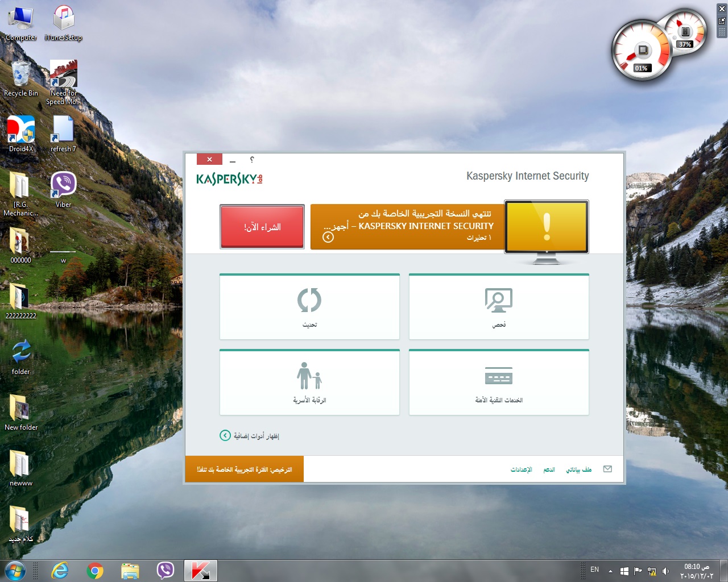Click the Kaspersky help question mark
Image resolution: width=728 pixels, height=582 pixels.
(x=252, y=160)
